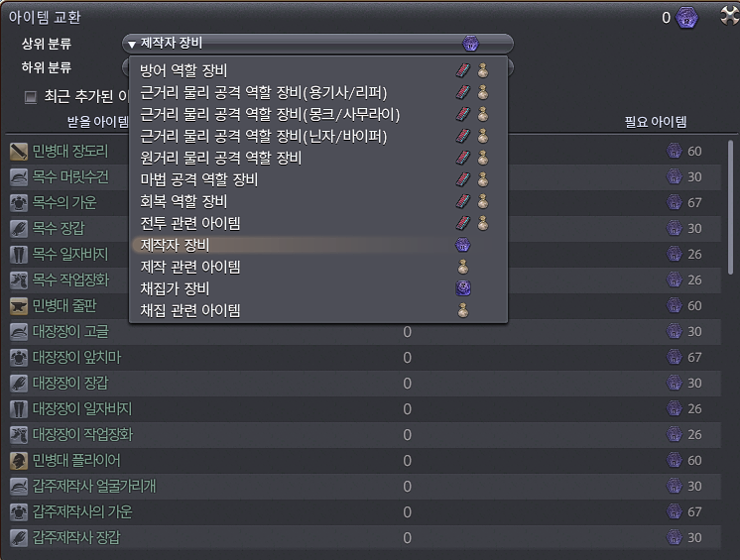Open the 대장장이 앞치마 item link
The width and height of the screenshot is (740, 560).
[x=76, y=358]
